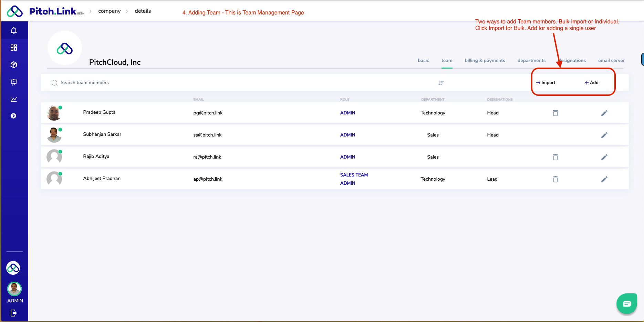Edit Pradeep Gupta with pencil icon
This screenshot has height=322, width=644.
pos(604,113)
